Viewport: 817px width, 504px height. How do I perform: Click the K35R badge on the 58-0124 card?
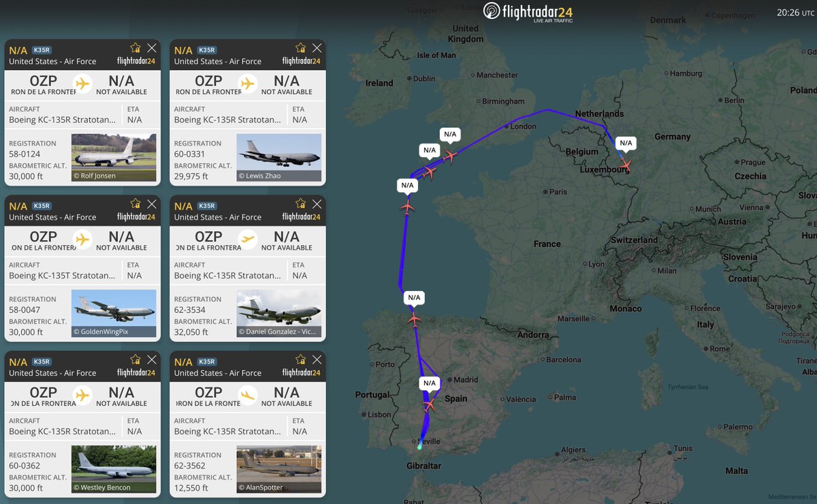42,50
